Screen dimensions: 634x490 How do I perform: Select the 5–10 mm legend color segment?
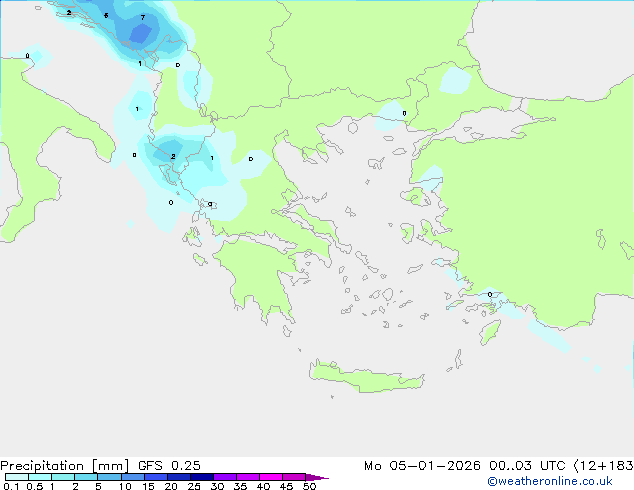tap(109, 477)
